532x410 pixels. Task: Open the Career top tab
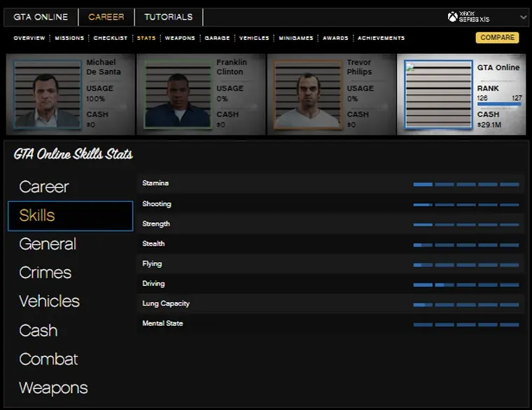pos(106,17)
